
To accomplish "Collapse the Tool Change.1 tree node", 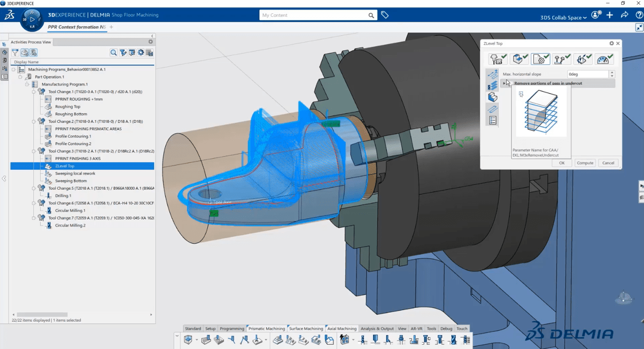I will pyautogui.click(x=34, y=92).
